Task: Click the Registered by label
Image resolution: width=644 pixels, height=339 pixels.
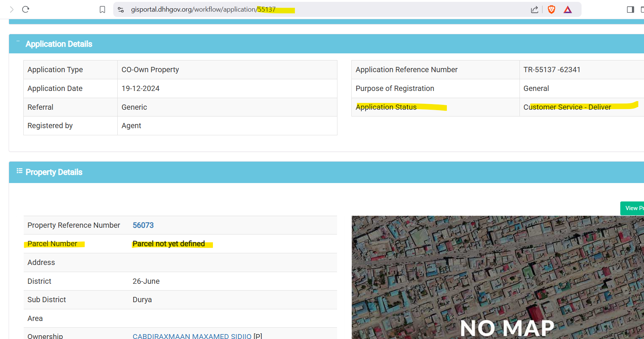Action: click(x=50, y=126)
